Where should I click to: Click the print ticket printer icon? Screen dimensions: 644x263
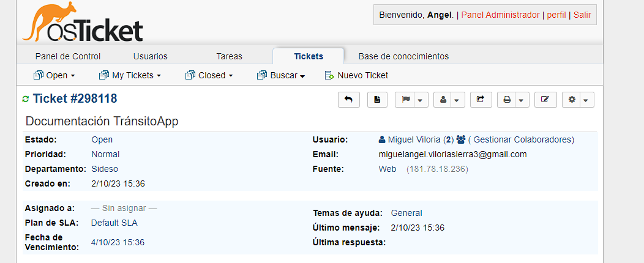pos(507,100)
